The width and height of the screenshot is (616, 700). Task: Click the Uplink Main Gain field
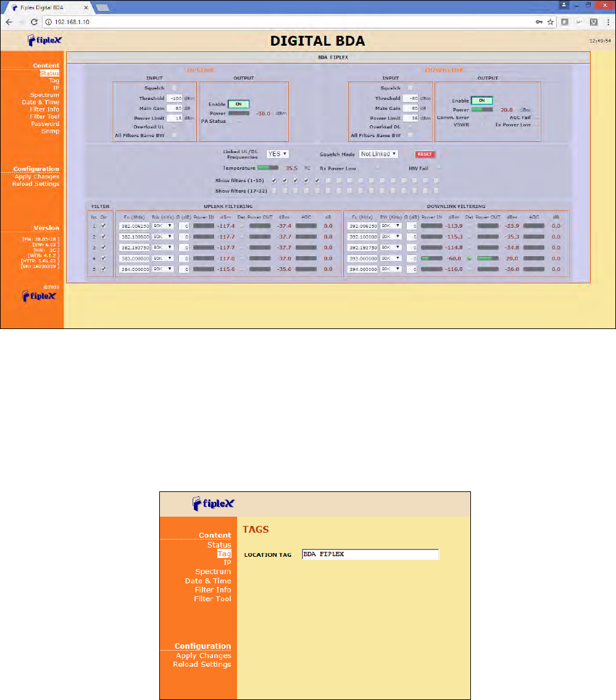(x=175, y=109)
